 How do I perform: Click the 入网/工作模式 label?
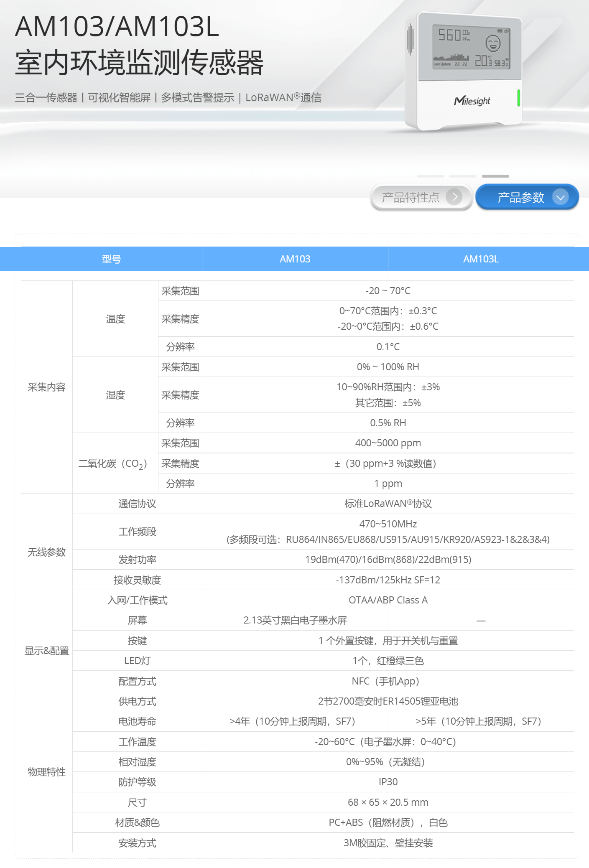tap(137, 600)
